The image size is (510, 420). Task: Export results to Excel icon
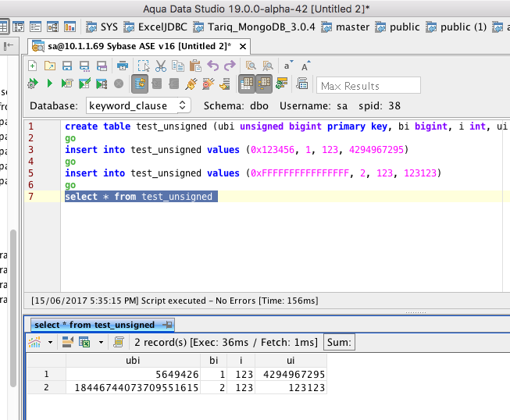[84, 342]
